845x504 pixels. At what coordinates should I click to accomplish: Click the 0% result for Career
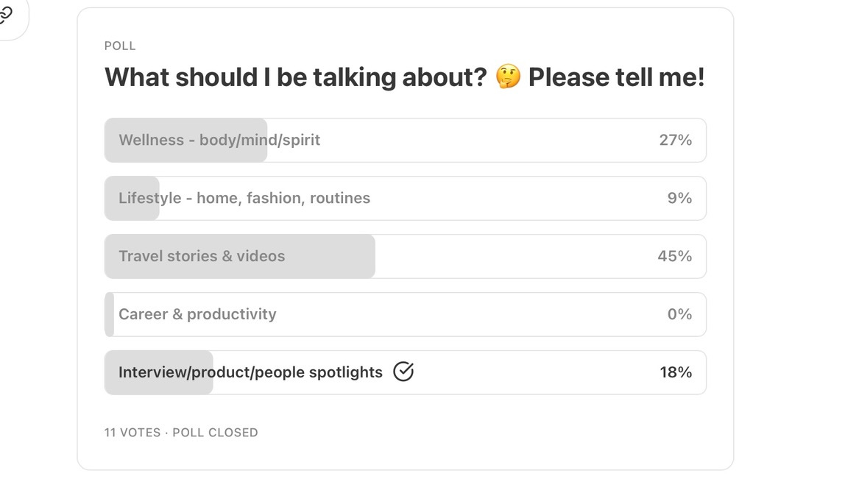[x=679, y=314]
